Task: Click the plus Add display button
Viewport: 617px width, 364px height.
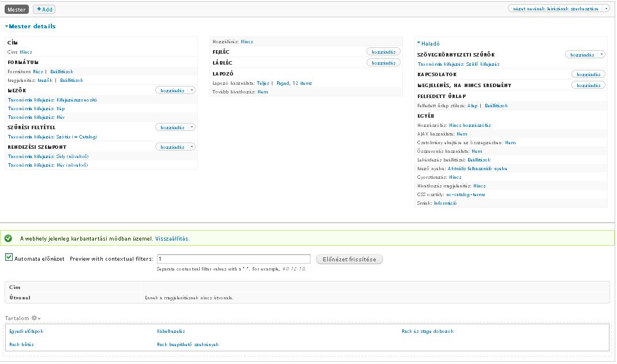Action: pos(44,9)
